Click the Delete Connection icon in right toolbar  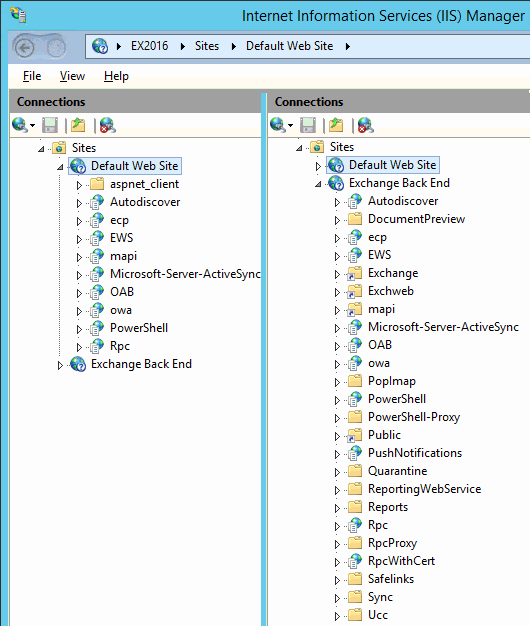pos(365,125)
